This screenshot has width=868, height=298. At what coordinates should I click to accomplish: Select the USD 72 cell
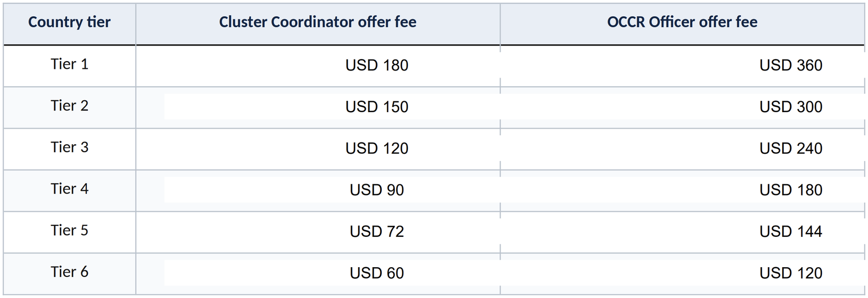[377, 232]
